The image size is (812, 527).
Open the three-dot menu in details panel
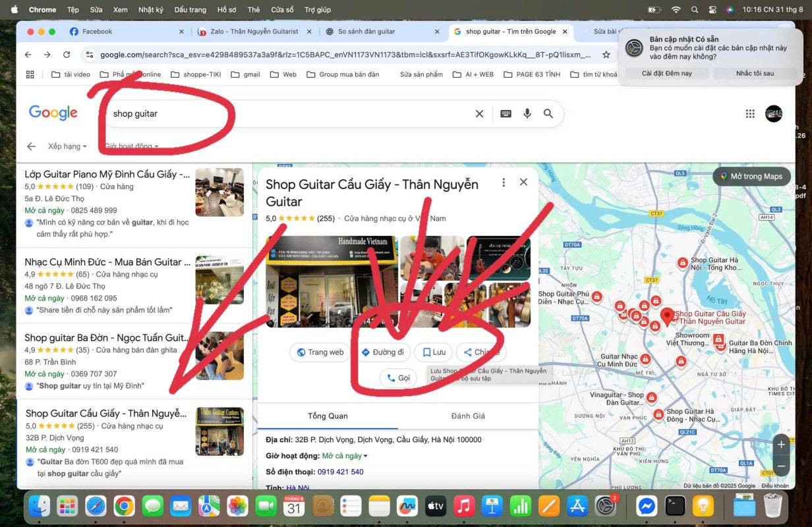(x=504, y=182)
